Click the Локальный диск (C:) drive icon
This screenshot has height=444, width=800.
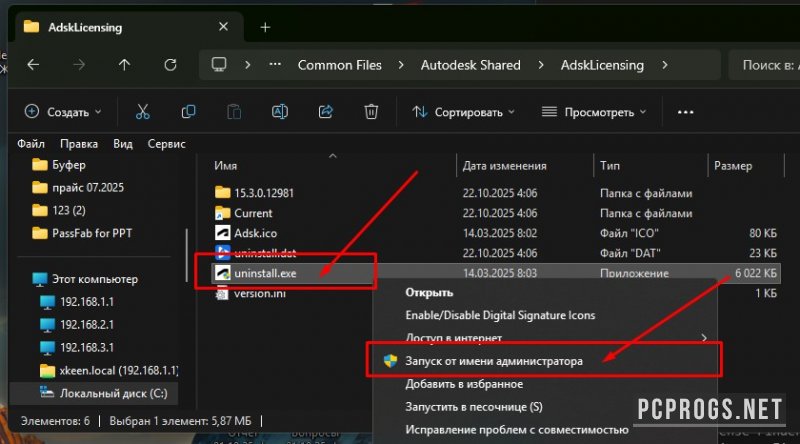47,393
